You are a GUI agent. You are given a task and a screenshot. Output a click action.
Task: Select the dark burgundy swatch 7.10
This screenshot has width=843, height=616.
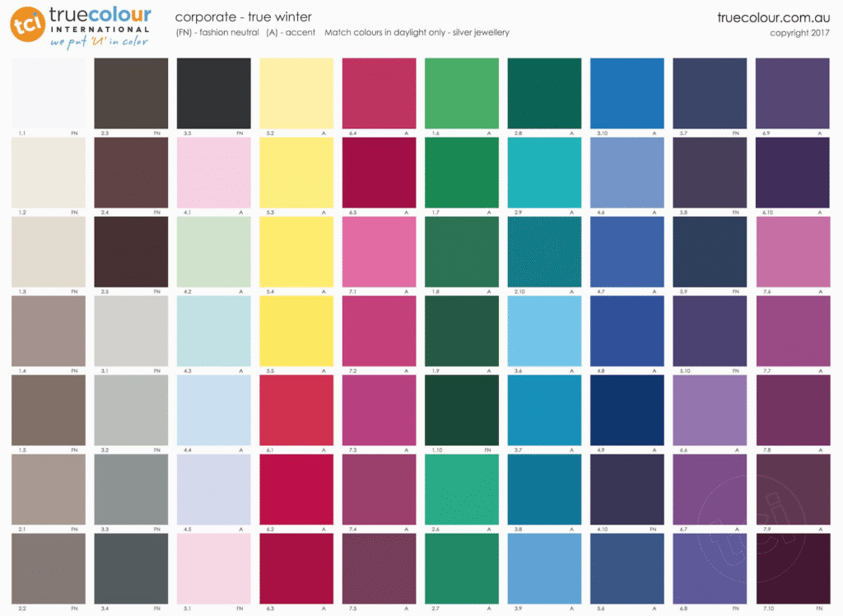(792, 568)
